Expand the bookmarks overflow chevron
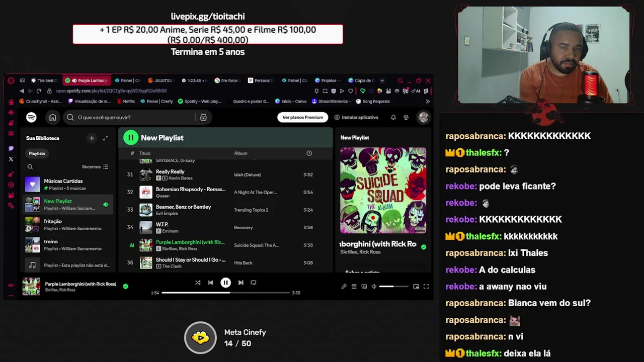This screenshot has height=362, width=644. 428,101
